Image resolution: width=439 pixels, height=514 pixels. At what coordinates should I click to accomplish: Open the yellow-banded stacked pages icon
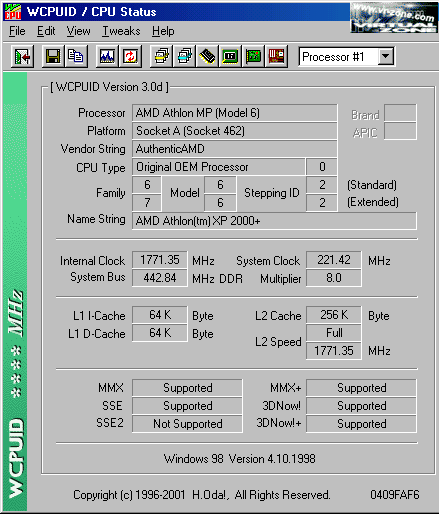[x=161, y=57]
